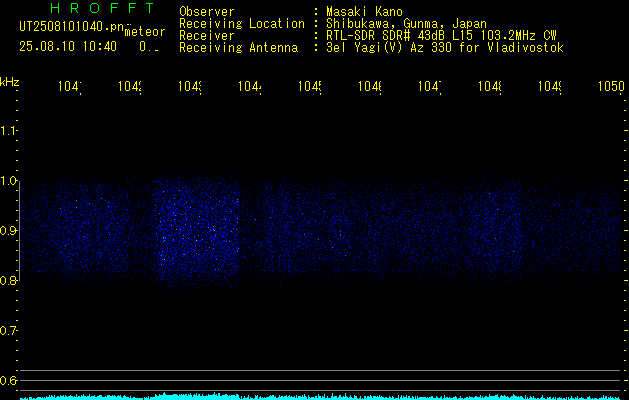The image size is (629, 400).
Task: Click the 0.8 kHz axis value
Action: 8,280
